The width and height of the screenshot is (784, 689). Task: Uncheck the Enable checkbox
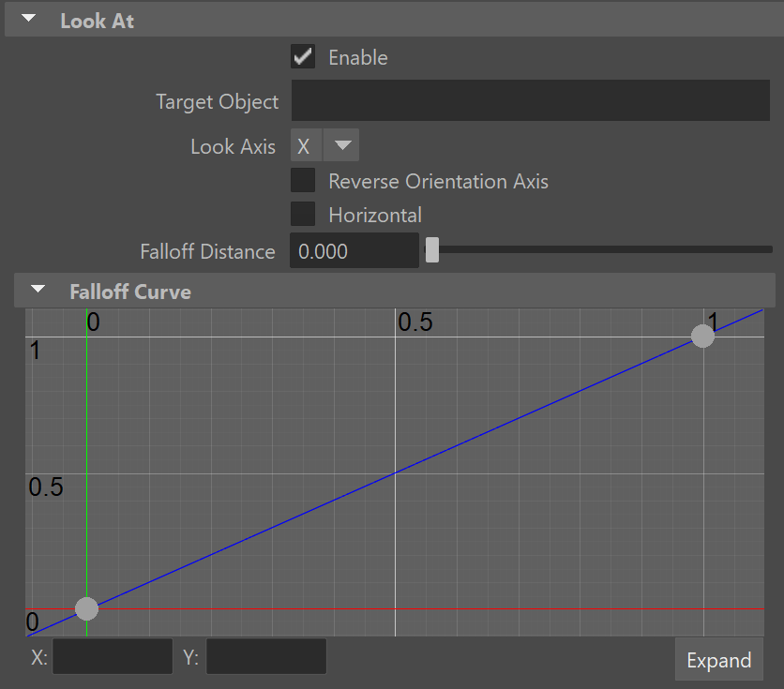[x=303, y=56]
